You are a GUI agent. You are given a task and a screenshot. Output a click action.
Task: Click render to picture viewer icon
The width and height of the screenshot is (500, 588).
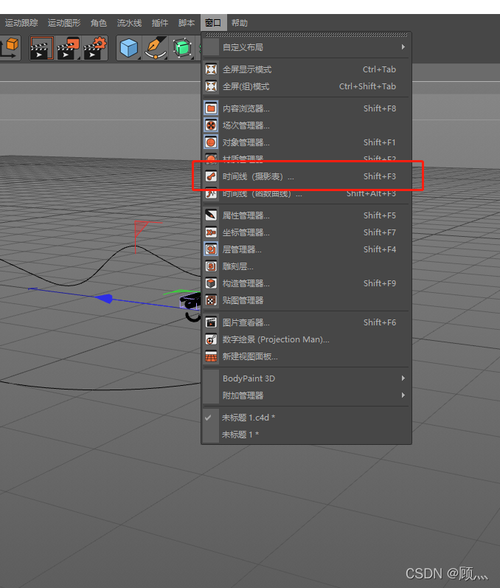tap(68, 48)
